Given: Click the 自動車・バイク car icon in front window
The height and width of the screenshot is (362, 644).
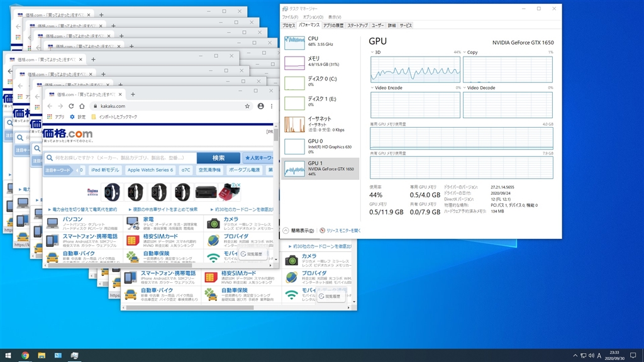Looking at the screenshot, I should click(52, 257).
